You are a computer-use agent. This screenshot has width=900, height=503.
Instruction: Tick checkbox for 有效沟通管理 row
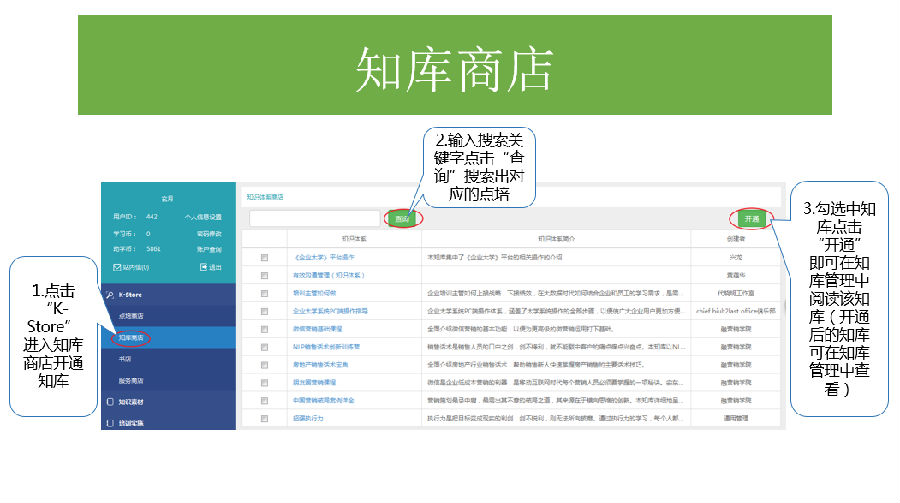[x=264, y=275]
